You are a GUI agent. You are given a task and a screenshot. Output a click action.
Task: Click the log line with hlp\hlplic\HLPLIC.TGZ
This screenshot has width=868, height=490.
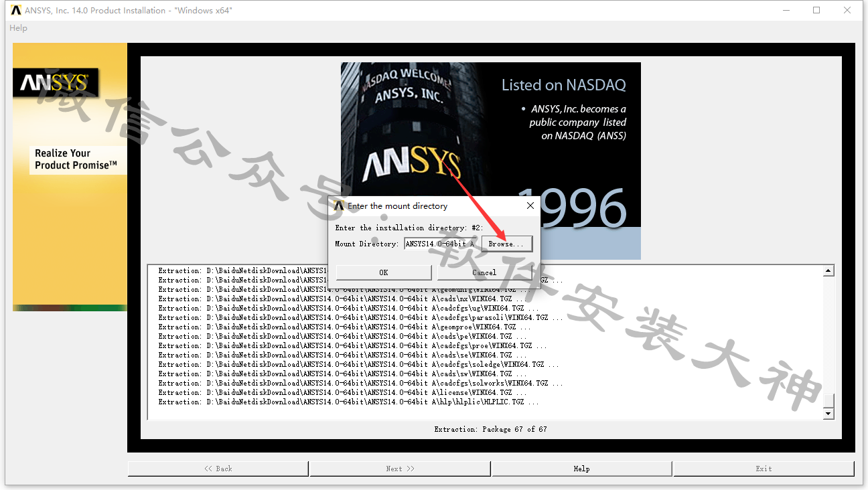[348, 402]
